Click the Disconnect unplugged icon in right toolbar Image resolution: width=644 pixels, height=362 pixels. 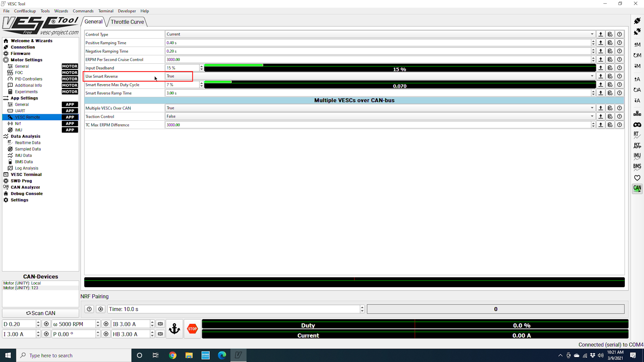pos(637,32)
